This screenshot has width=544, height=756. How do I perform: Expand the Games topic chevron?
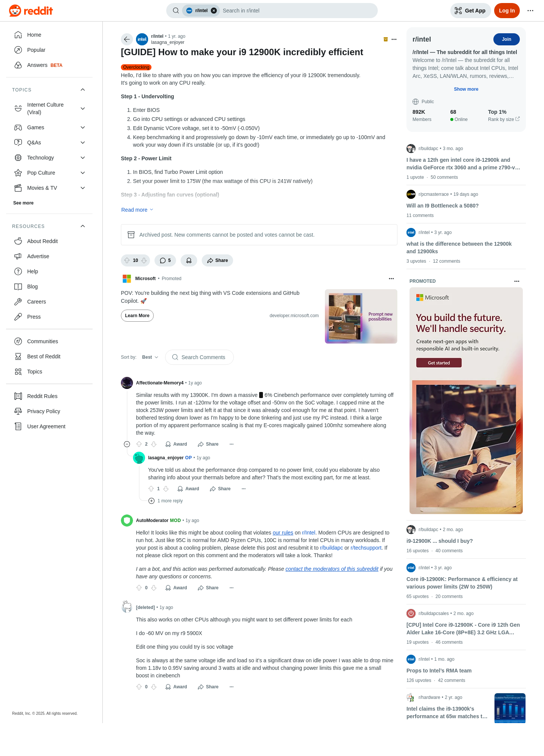tap(83, 127)
